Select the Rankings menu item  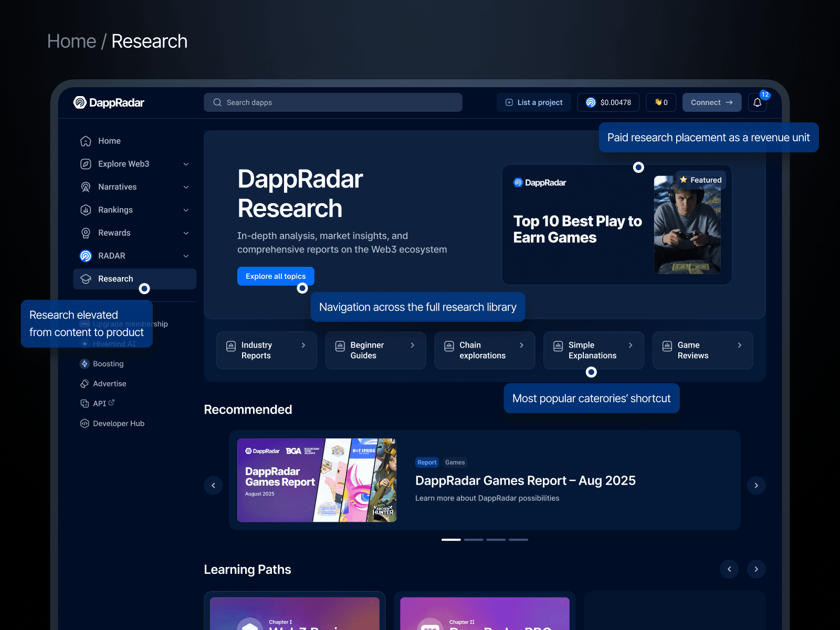(x=135, y=210)
